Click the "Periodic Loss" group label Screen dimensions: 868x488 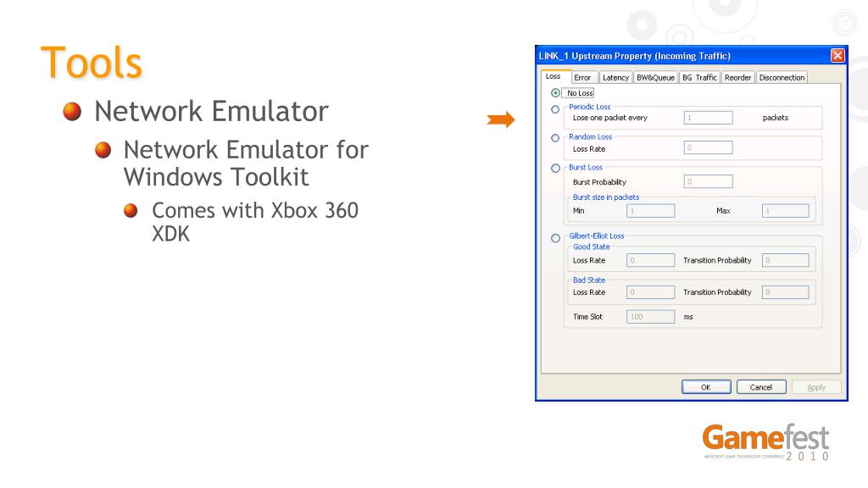[590, 107]
